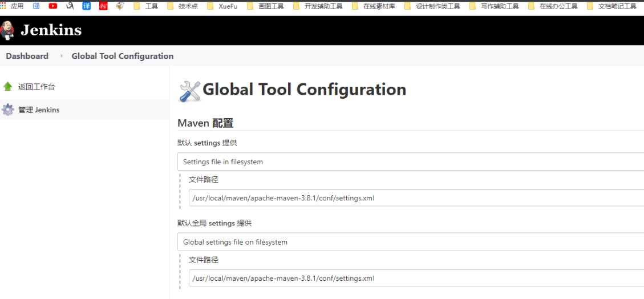This screenshot has height=299, width=644.
Task: Open the XueFu bookmark folder
Action: [x=222, y=6]
